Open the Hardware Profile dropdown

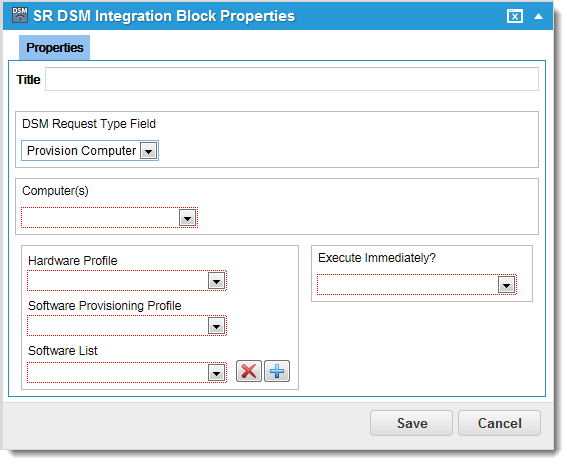[x=216, y=281]
